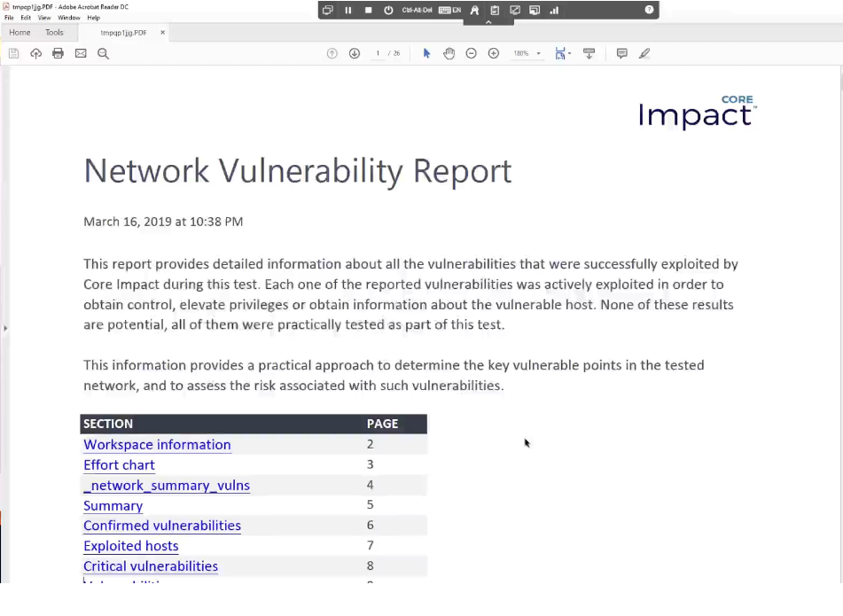843x616 pixels.
Task: Click the page number input field
Action: pos(378,53)
